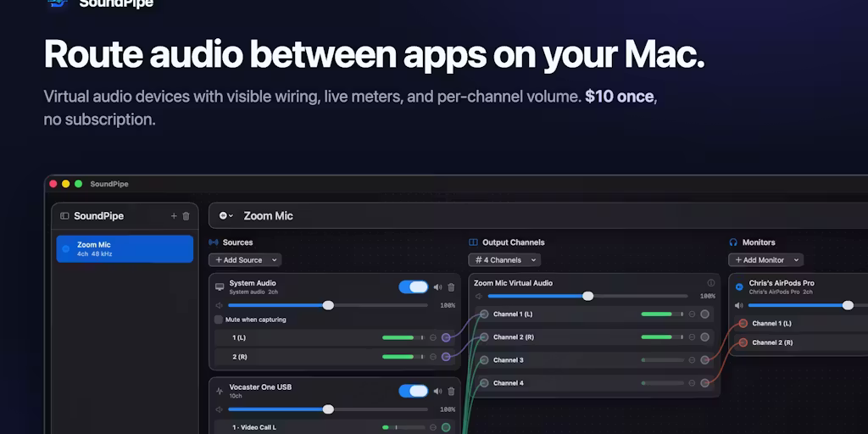868x434 pixels.
Task: Click the Monitors headphones icon
Action: click(733, 242)
